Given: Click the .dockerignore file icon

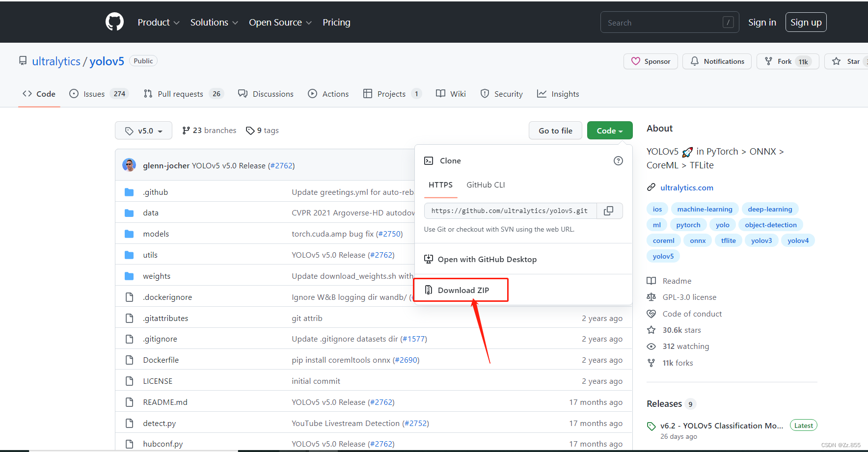Looking at the screenshot, I should 129,297.
